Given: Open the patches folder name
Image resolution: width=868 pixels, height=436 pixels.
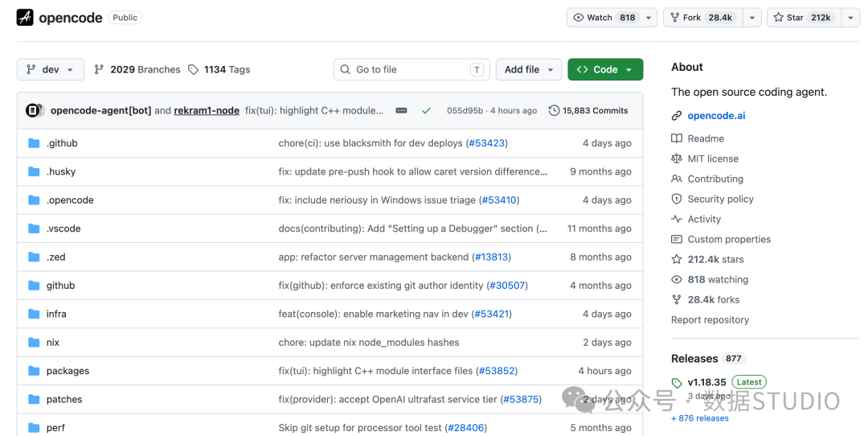Looking at the screenshot, I should point(64,400).
